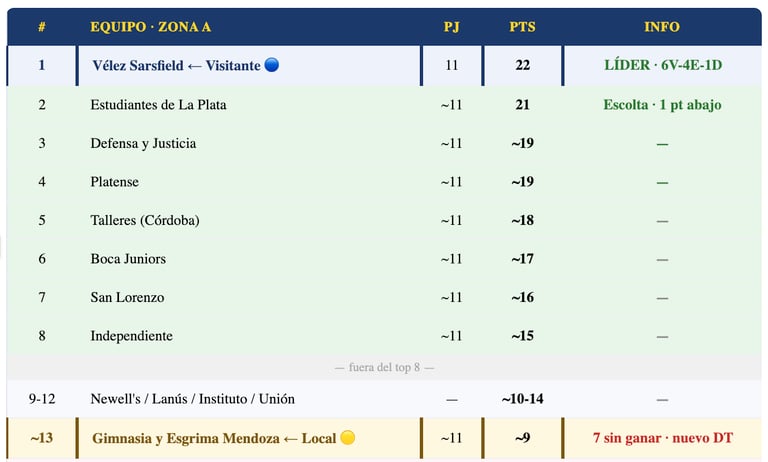Select Defensa y Justicia team name

(143, 143)
